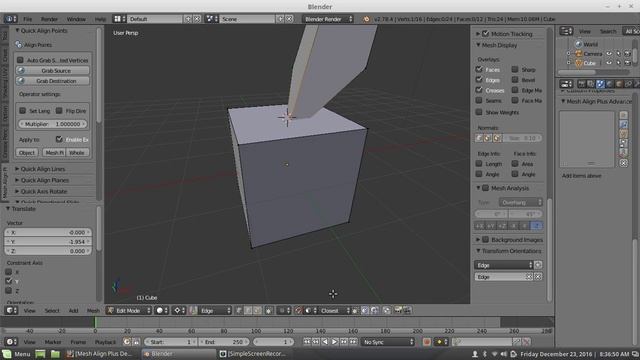
Task: Play the animation forward
Action: point(334,342)
